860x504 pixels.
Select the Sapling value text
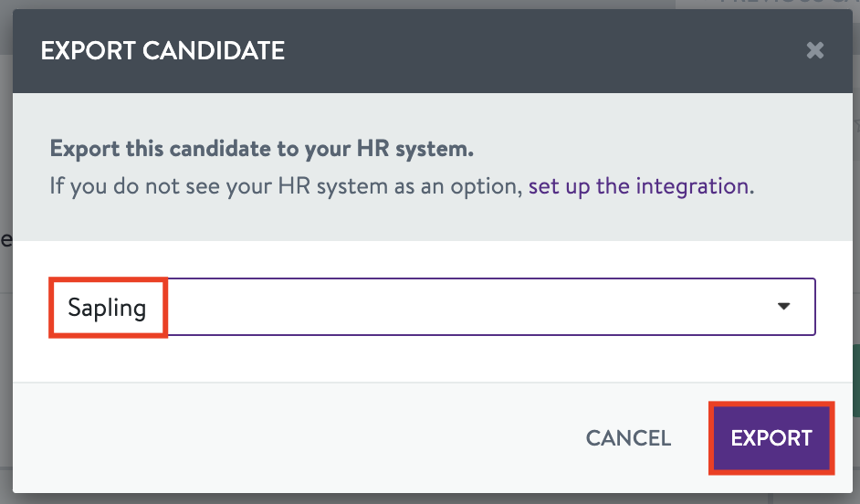pyautogui.click(x=107, y=308)
